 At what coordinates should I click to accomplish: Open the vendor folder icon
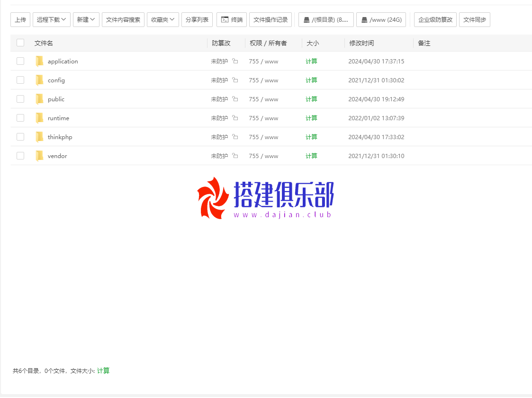coord(39,156)
